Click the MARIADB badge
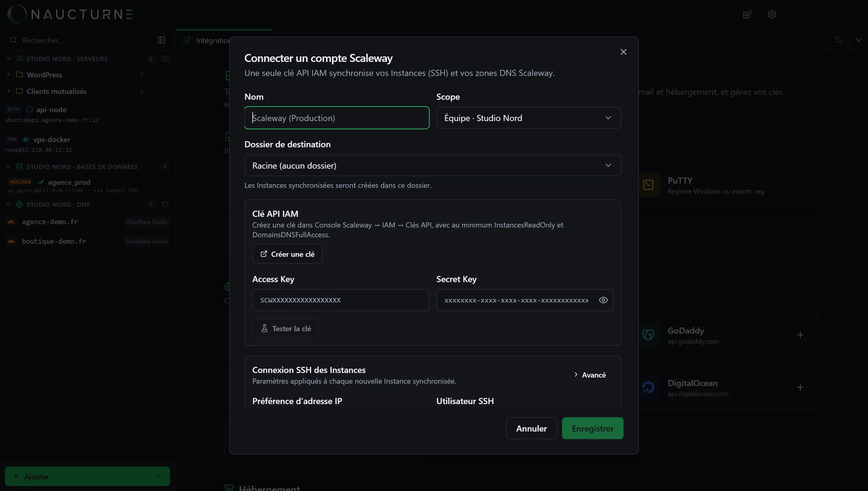868x491 pixels. (20, 182)
